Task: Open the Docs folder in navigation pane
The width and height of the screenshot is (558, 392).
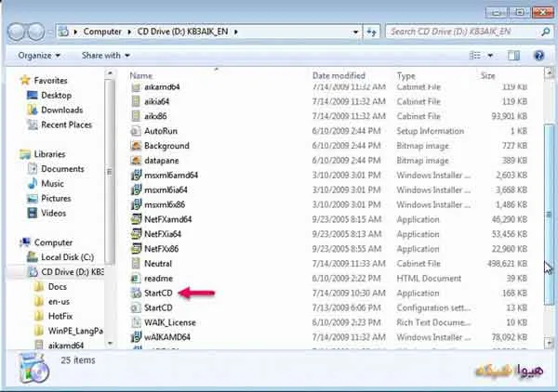Action: (x=58, y=286)
